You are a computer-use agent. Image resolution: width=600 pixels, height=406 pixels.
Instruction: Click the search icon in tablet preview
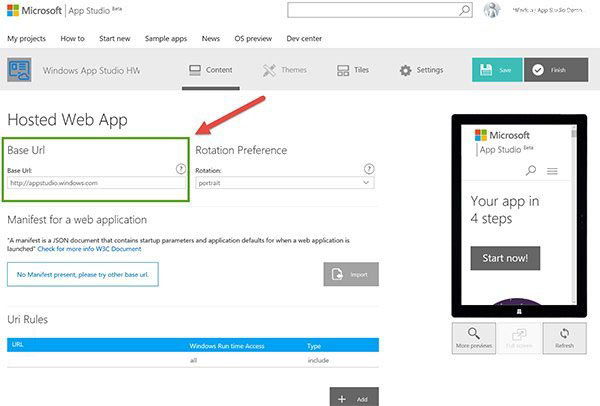coord(531,170)
